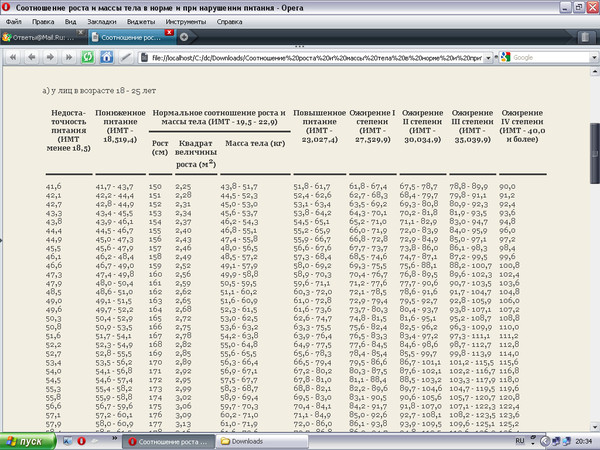Viewport: 600px width, 450px height.
Task: Expand hidden tray icons arrow
Action: (545, 441)
